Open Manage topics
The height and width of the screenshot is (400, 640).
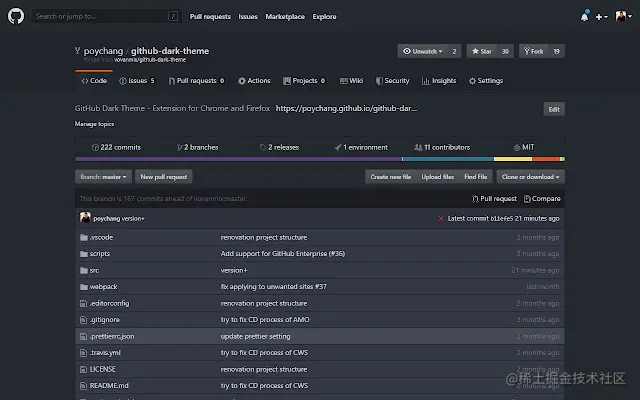coord(94,124)
